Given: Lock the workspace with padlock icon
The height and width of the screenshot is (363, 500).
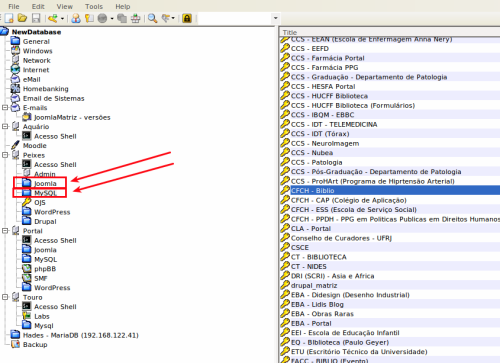Looking at the screenshot, I should click(x=187, y=18).
